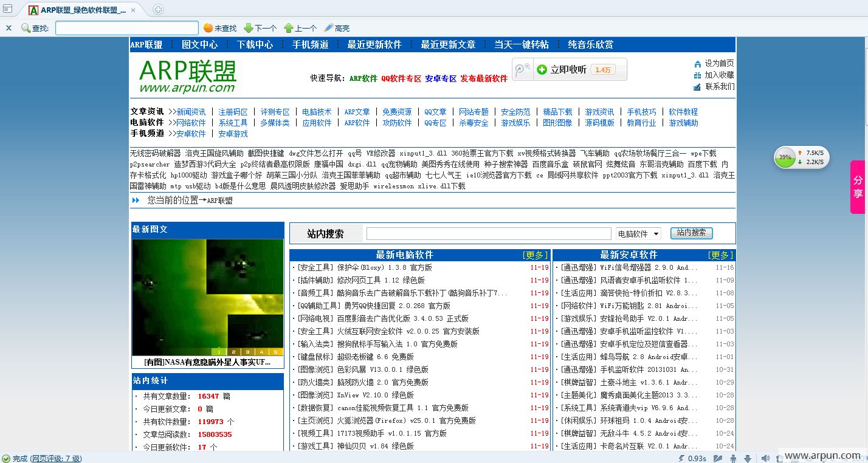Open 图文中心 in the nav bar
Screen dimensions: 868x463
coord(199,44)
